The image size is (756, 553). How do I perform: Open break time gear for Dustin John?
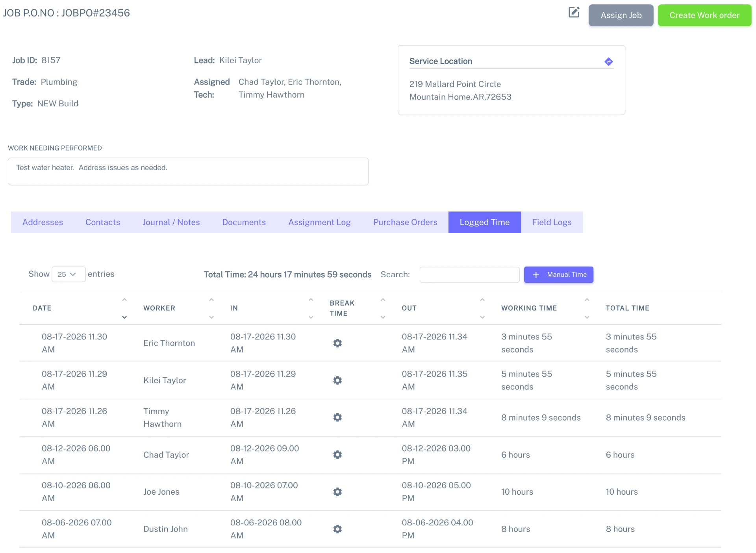(x=337, y=529)
